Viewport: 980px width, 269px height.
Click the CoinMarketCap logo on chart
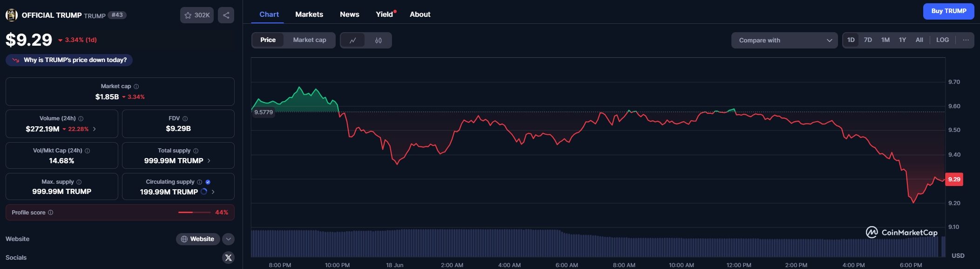point(902,232)
